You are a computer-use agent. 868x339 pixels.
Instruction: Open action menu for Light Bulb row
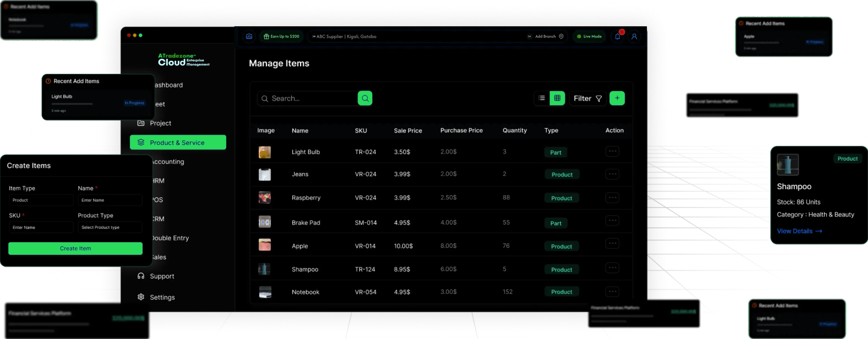click(x=612, y=151)
